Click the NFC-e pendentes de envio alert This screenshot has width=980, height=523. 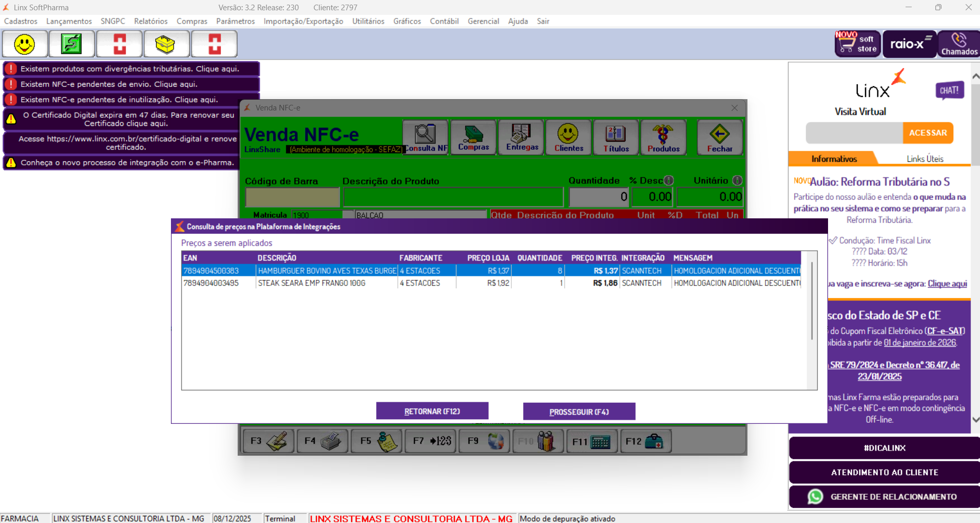(131, 84)
